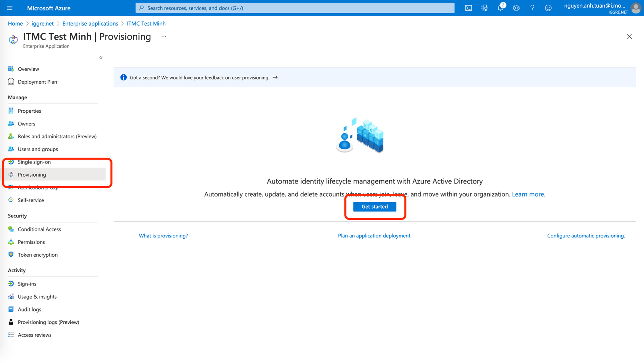
Task: Open Cloud Shell from the top bar
Action: coord(468,8)
